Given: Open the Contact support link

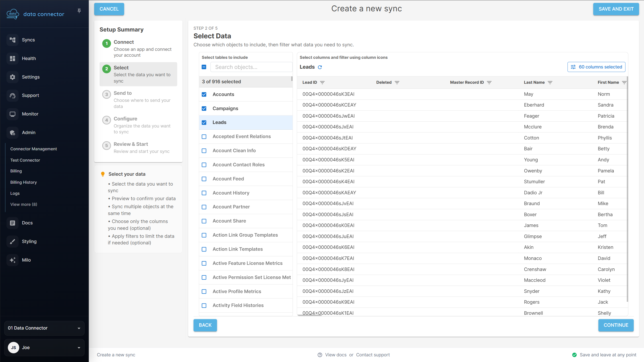Looking at the screenshot, I should coord(373,355).
